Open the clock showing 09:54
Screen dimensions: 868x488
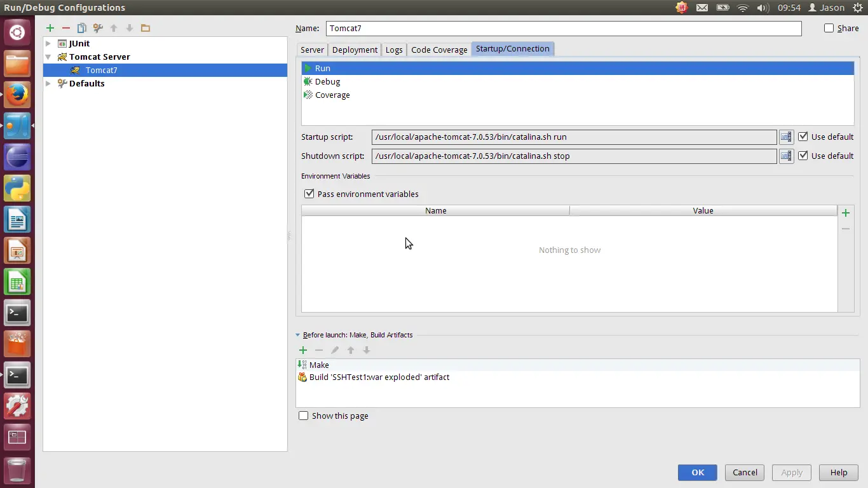click(789, 8)
